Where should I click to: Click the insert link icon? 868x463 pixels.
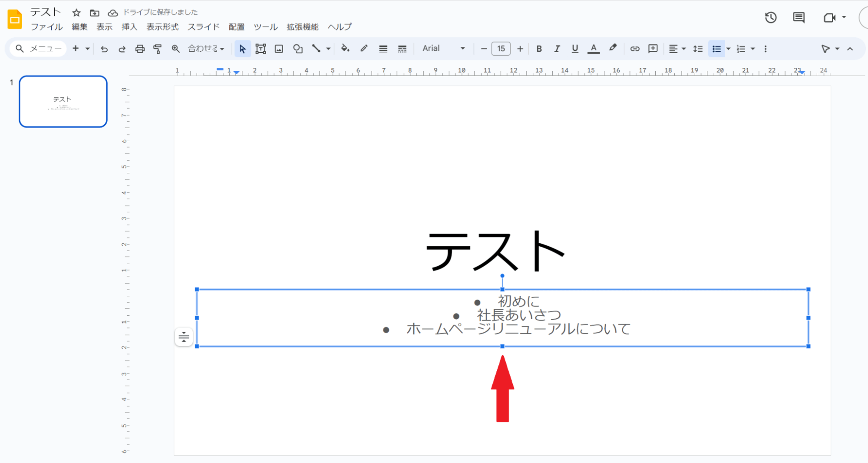pos(635,49)
